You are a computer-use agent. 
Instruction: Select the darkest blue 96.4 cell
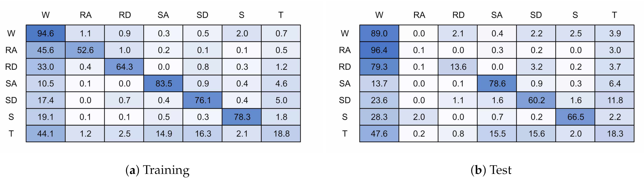click(379, 50)
